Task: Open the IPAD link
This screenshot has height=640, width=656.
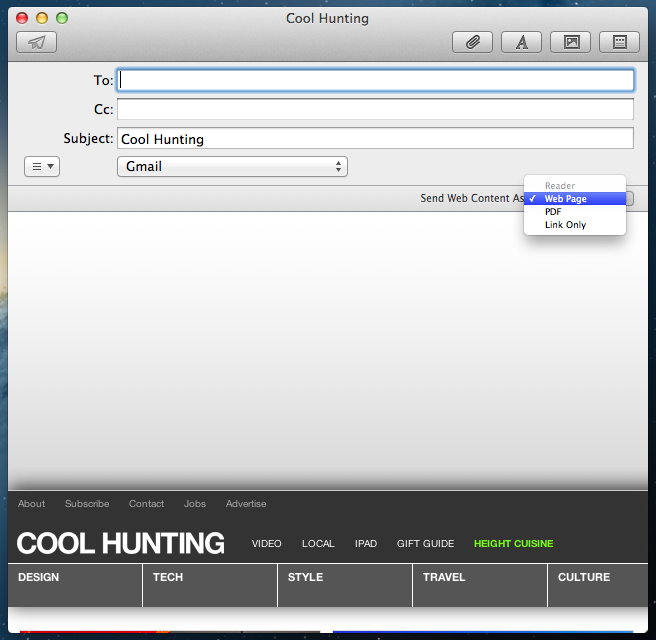Action: pyautogui.click(x=366, y=543)
